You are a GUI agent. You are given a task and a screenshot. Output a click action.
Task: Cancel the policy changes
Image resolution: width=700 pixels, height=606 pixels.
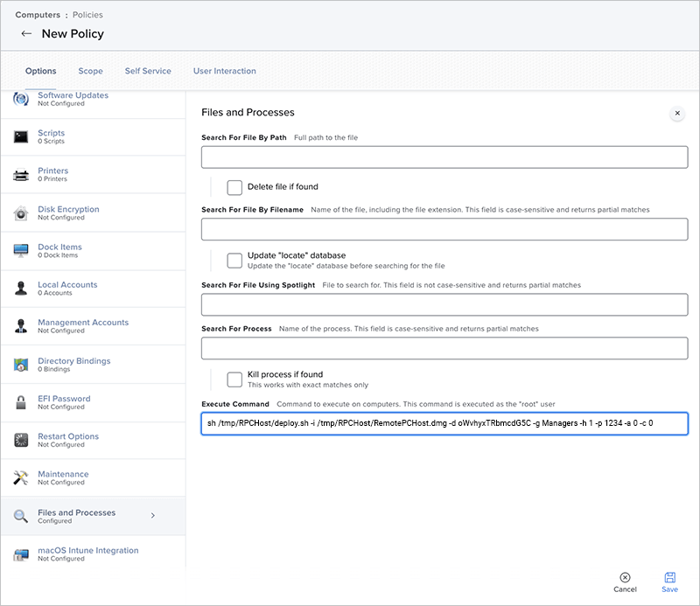click(625, 582)
